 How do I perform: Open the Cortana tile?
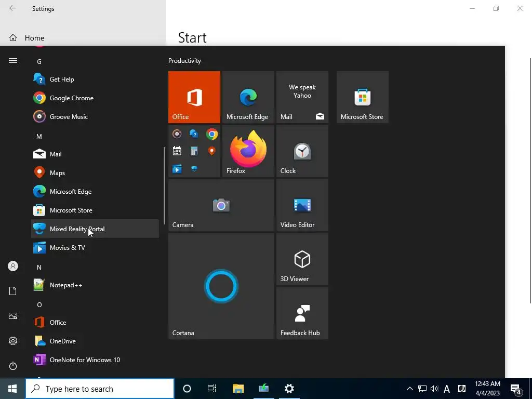[221, 286]
